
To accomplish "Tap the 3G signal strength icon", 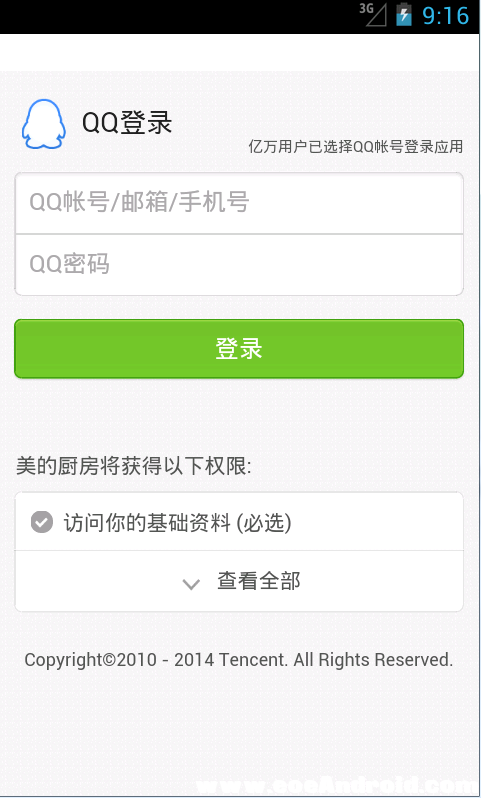I will (x=373, y=15).
